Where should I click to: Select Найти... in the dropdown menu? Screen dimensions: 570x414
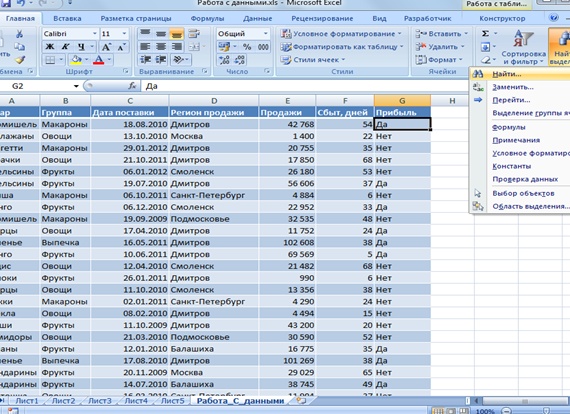[507, 74]
